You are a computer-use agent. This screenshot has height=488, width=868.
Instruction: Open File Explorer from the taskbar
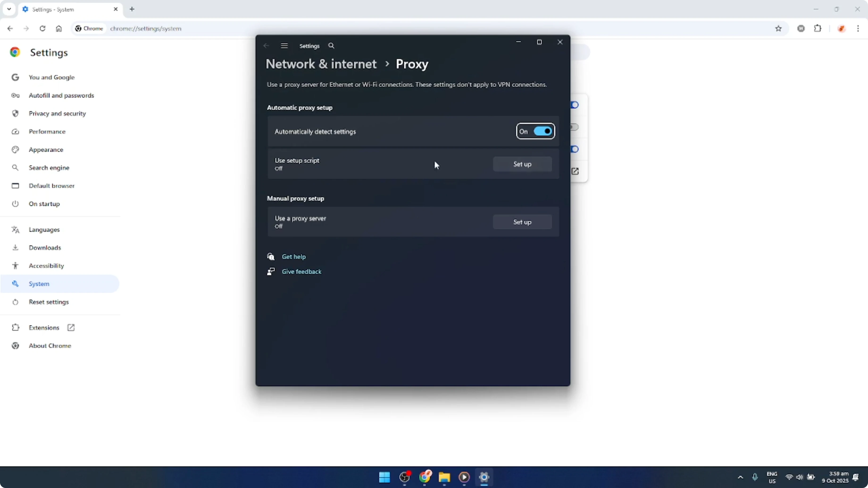click(x=444, y=478)
